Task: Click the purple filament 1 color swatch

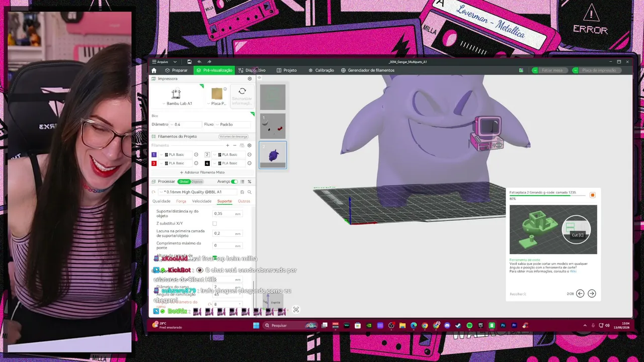Action: (x=154, y=154)
